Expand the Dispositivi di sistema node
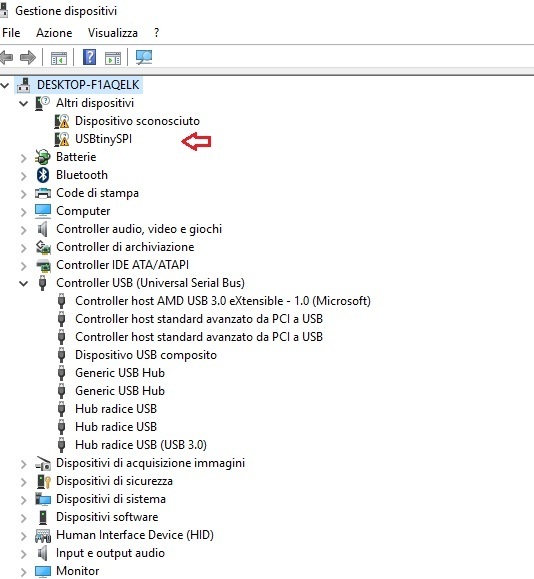 pos(24,500)
